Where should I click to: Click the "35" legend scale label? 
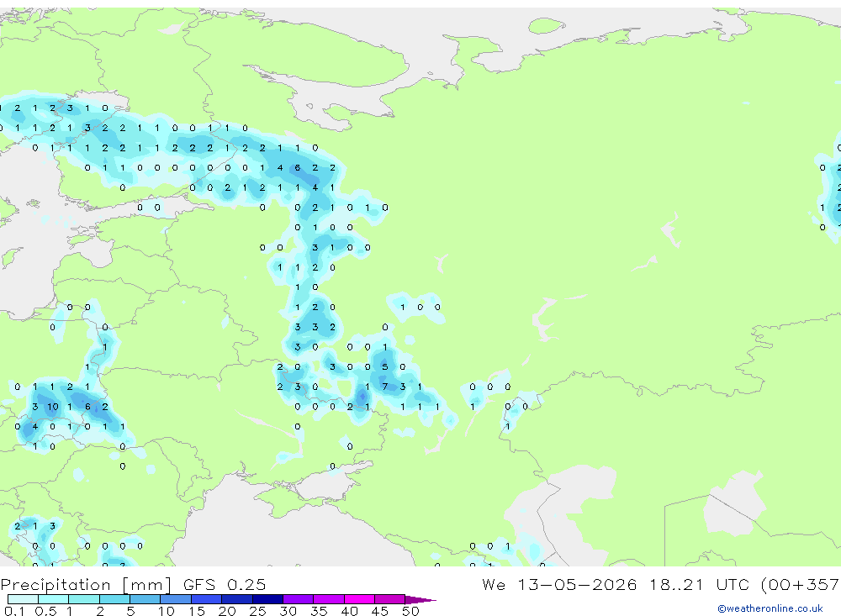(319, 611)
